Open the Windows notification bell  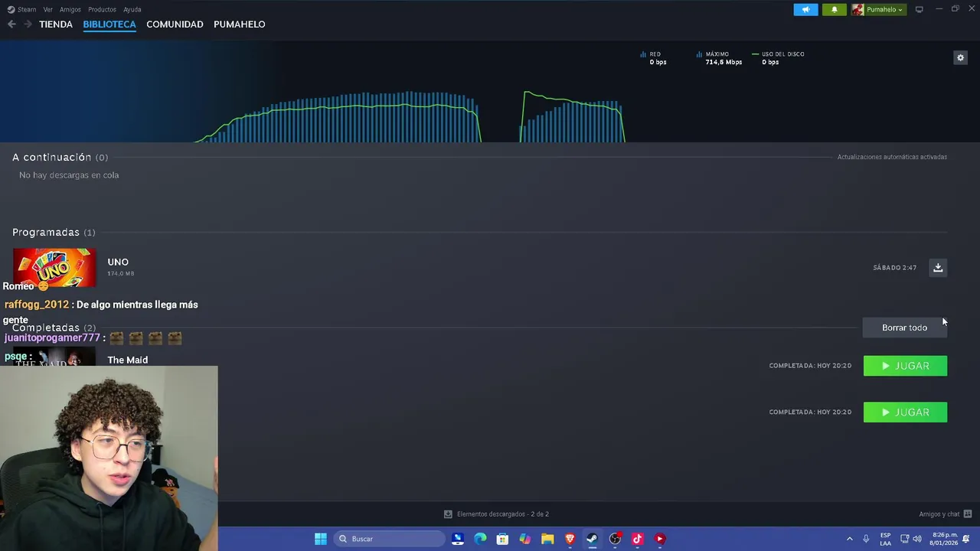tap(966, 539)
